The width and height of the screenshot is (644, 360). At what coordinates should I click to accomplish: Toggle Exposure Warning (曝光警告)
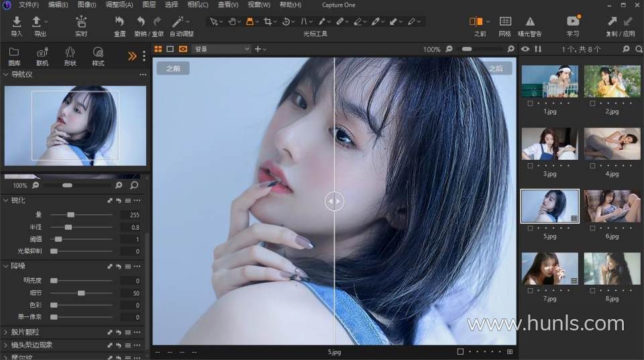530,21
